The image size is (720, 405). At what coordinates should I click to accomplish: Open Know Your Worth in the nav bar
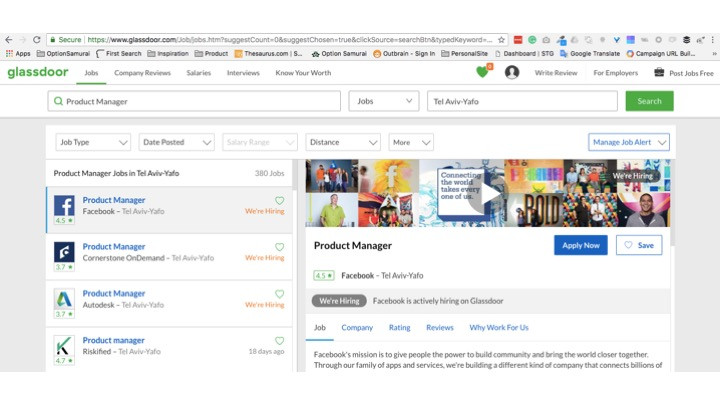303,73
